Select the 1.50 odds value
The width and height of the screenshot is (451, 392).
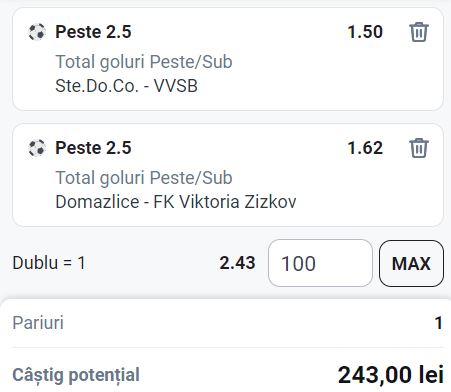point(365,32)
